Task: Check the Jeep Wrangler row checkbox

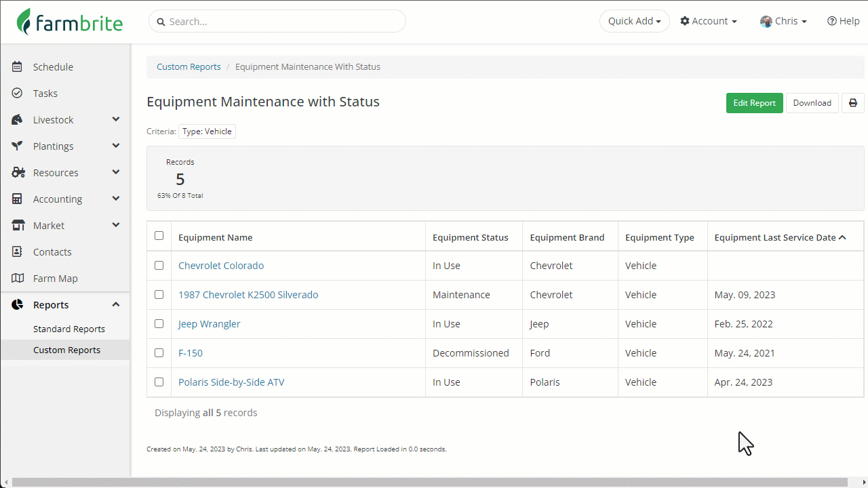Action: [x=159, y=324]
